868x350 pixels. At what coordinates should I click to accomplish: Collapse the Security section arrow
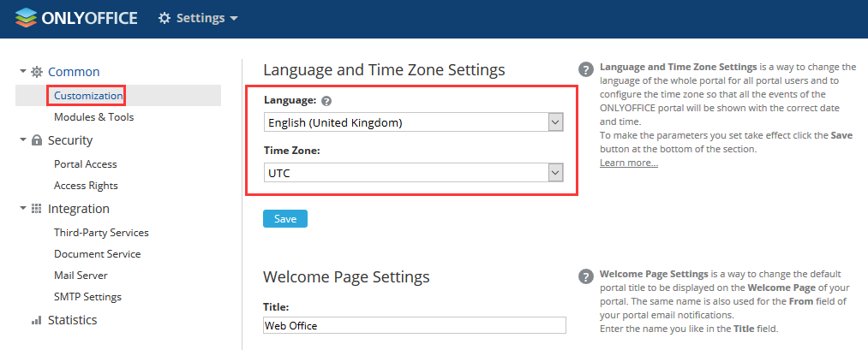click(22, 139)
